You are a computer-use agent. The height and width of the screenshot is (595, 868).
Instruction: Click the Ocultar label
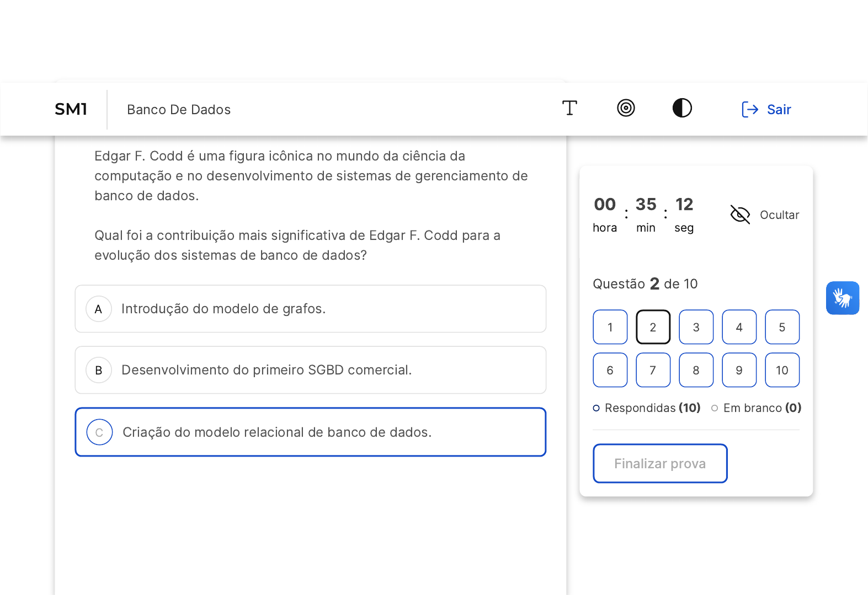[779, 215]
